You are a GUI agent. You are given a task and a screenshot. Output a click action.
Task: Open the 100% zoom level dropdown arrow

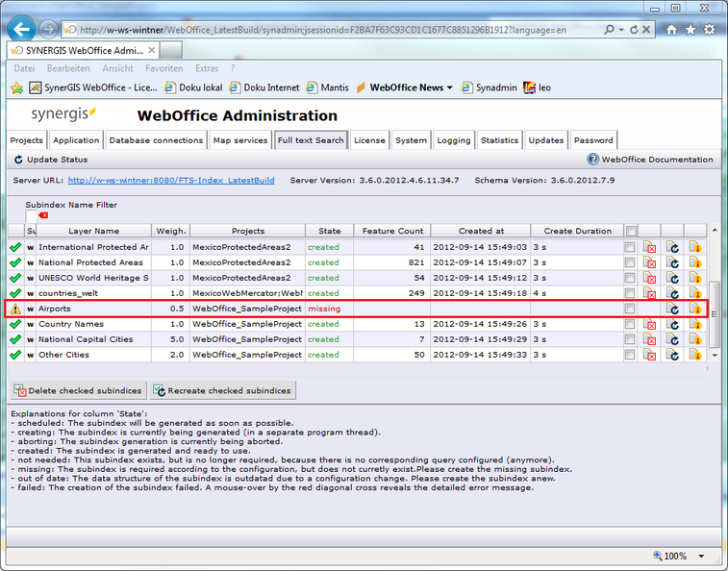(701, 556)
